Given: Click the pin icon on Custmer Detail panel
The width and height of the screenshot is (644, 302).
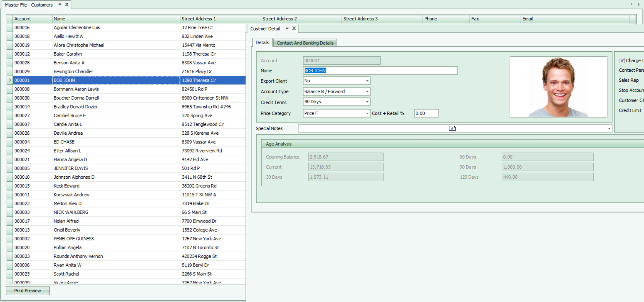Looking at the screenshot, I should click(287, 28).
